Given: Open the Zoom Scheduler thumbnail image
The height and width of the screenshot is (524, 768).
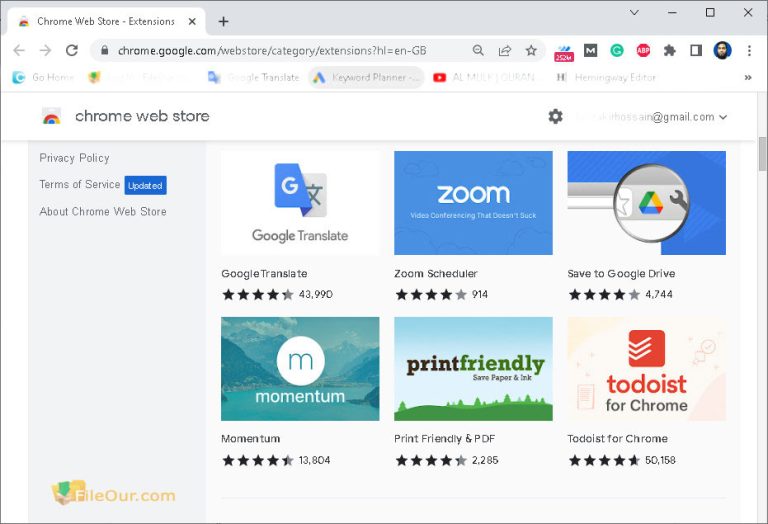Looking at the screenshot, I should tap(473, 203).
